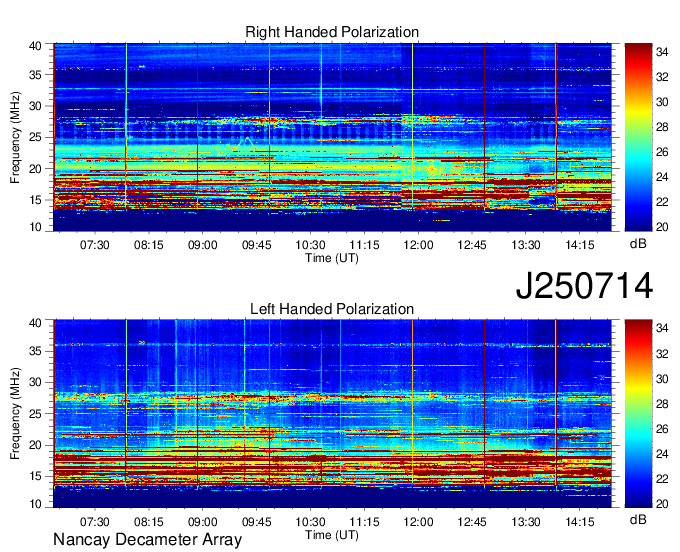Click the upper plot's color scale bar
The height and width of the screenshot is (552, 680).
pos(638,137)
